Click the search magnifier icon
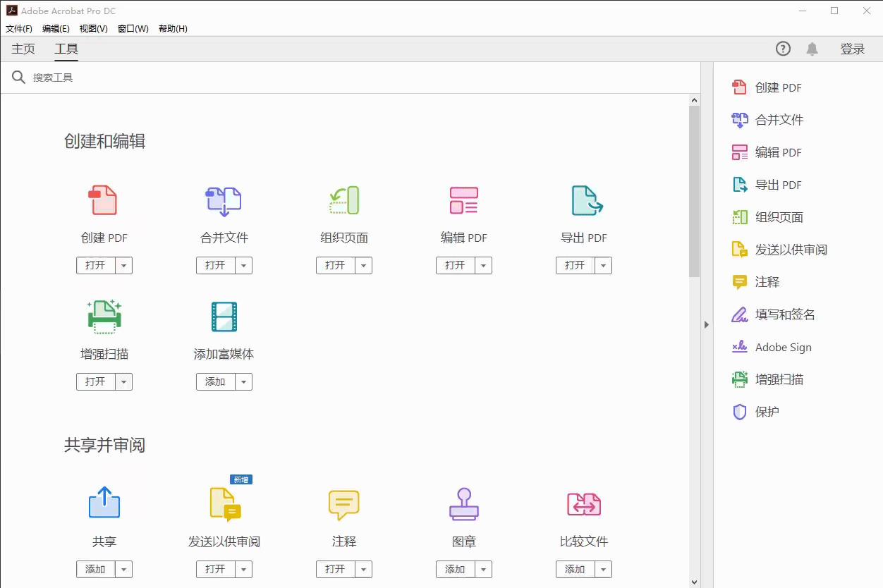 point(19,77)
